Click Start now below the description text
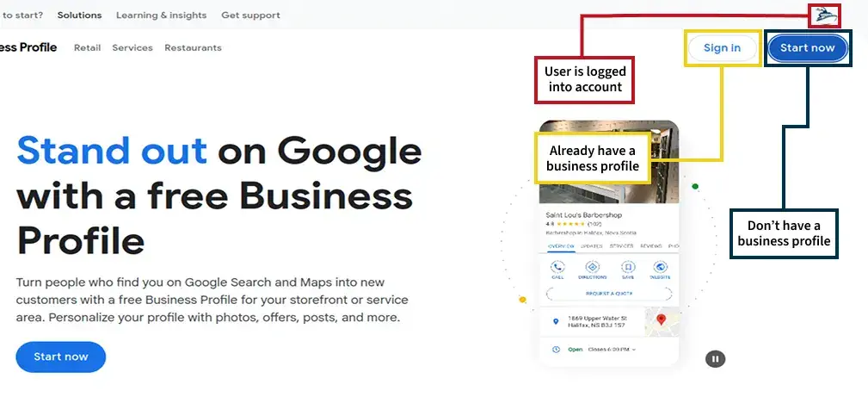Screen dimensions: 868x397 pos(60,357)
